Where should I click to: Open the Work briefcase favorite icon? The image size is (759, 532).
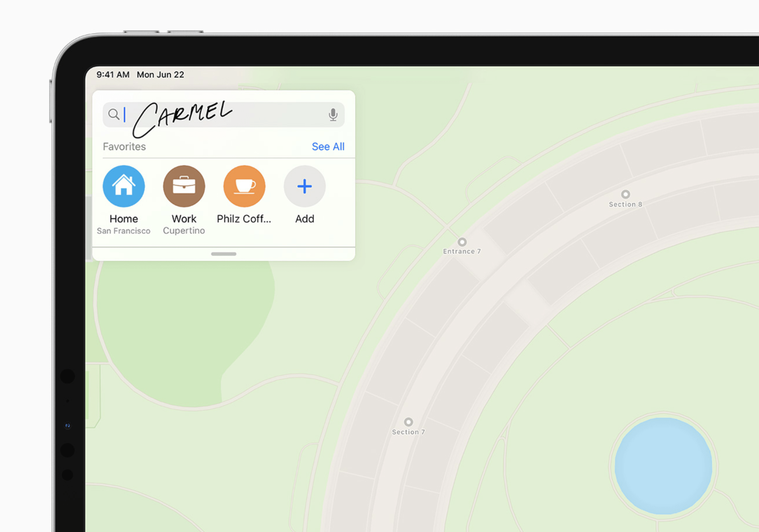(184, 186)
